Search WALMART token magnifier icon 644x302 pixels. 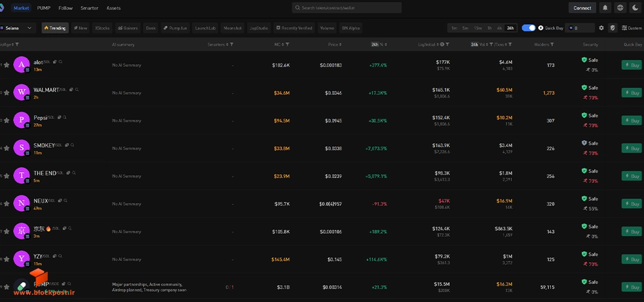coord(77,89)
